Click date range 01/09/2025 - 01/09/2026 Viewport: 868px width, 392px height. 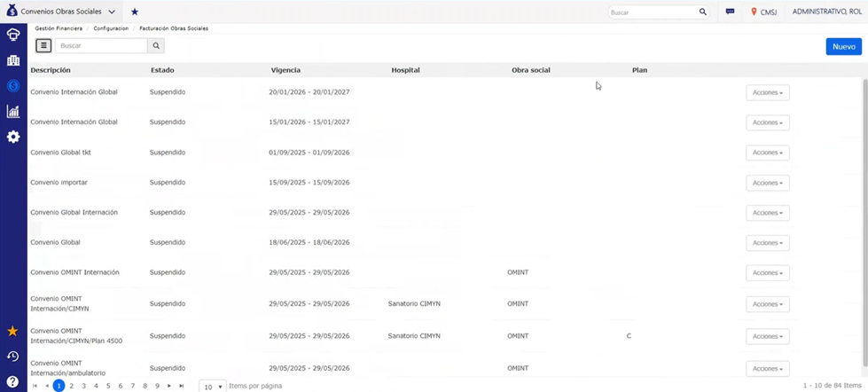tap(309, 153)
